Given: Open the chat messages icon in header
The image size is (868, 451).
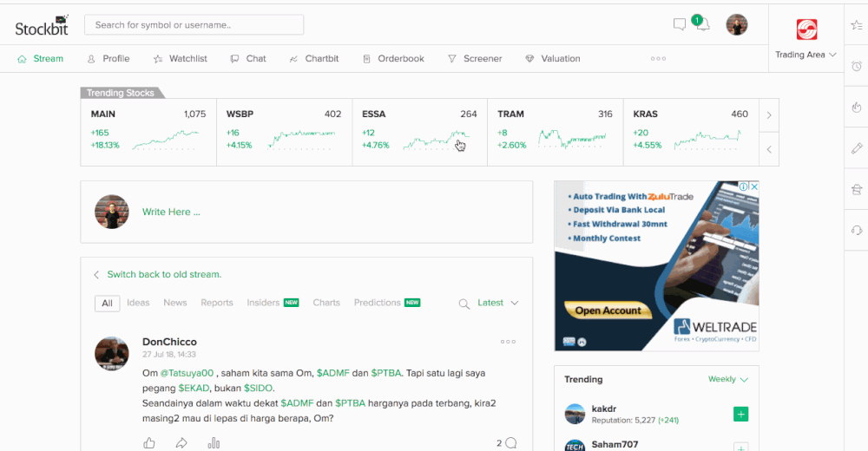Looking at the screenshot, I should click(x=680, y=24).
